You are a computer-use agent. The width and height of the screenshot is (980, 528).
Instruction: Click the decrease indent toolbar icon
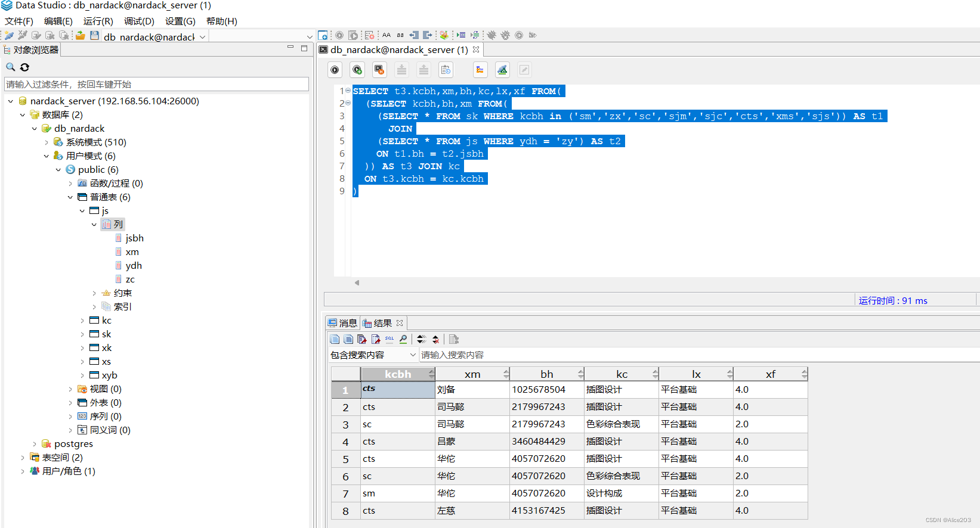pyautogui.click(x=414, y=35)
